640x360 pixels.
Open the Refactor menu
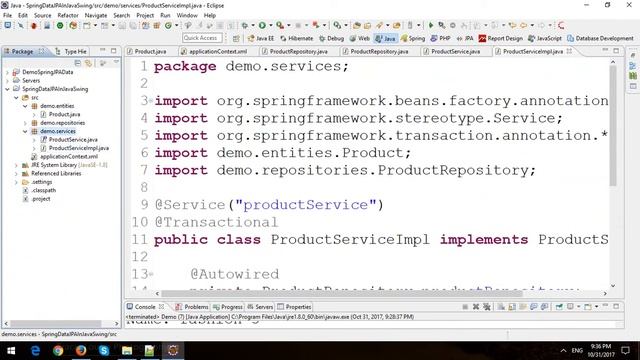[68, 16]
